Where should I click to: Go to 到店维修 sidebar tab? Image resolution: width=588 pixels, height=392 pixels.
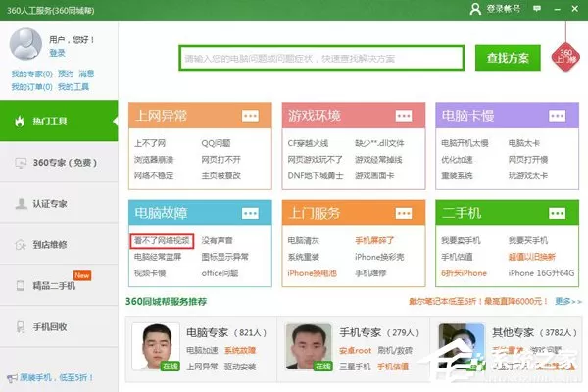[x=59, y=245]
